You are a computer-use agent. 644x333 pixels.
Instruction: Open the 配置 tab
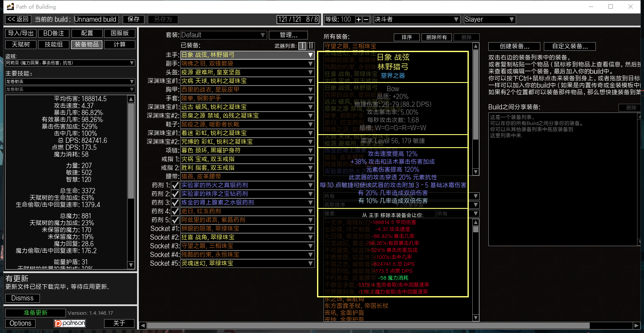point(87,33)
